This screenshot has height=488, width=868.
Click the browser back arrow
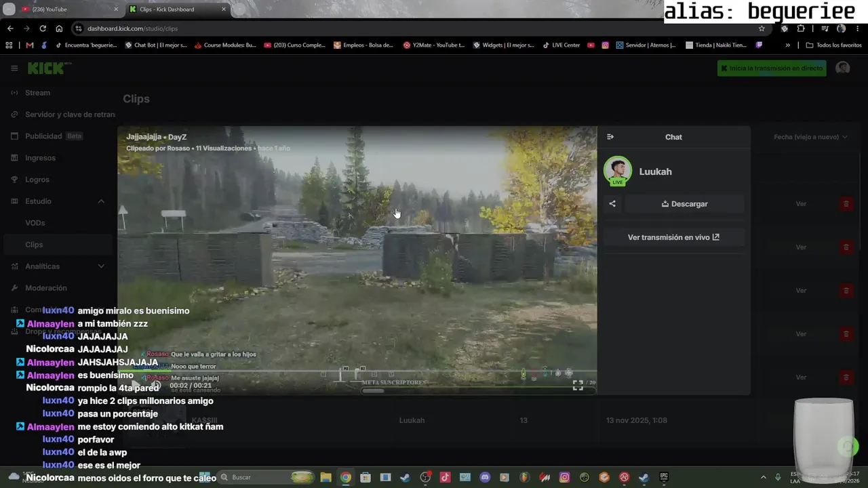tap(10, 28)
